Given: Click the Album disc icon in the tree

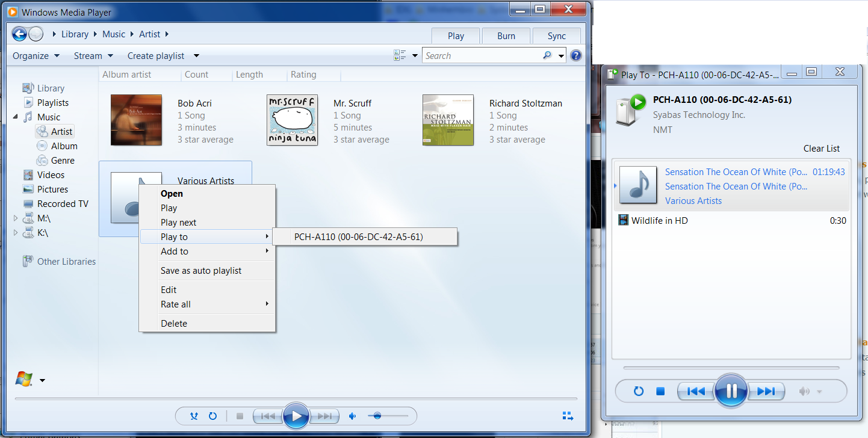Looking at the screenshot, I should click(x=42, y=146).
